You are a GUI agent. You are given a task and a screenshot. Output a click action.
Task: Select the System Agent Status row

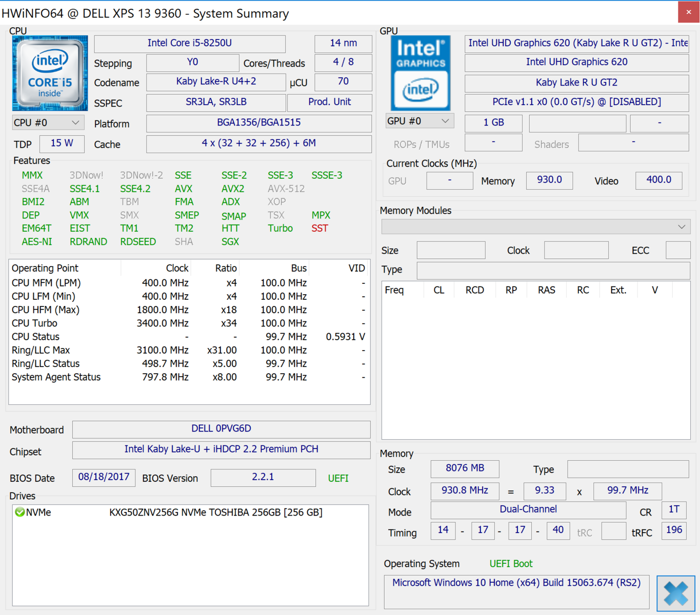pos(189,377)
